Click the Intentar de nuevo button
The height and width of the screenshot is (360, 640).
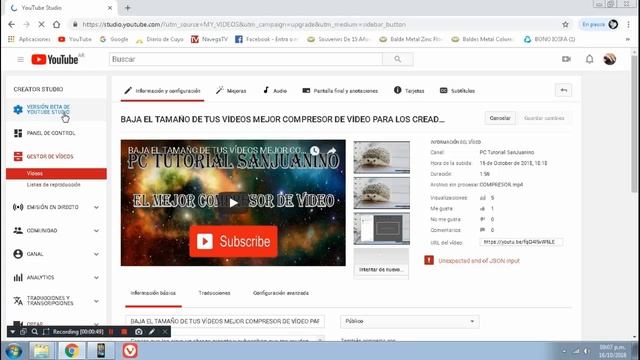click(381, 269)
